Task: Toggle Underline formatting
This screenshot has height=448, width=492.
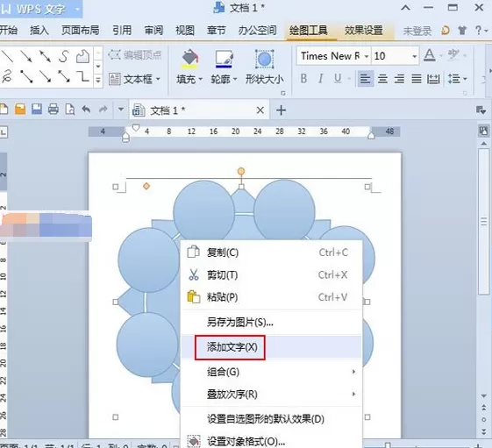Action: 338,78
